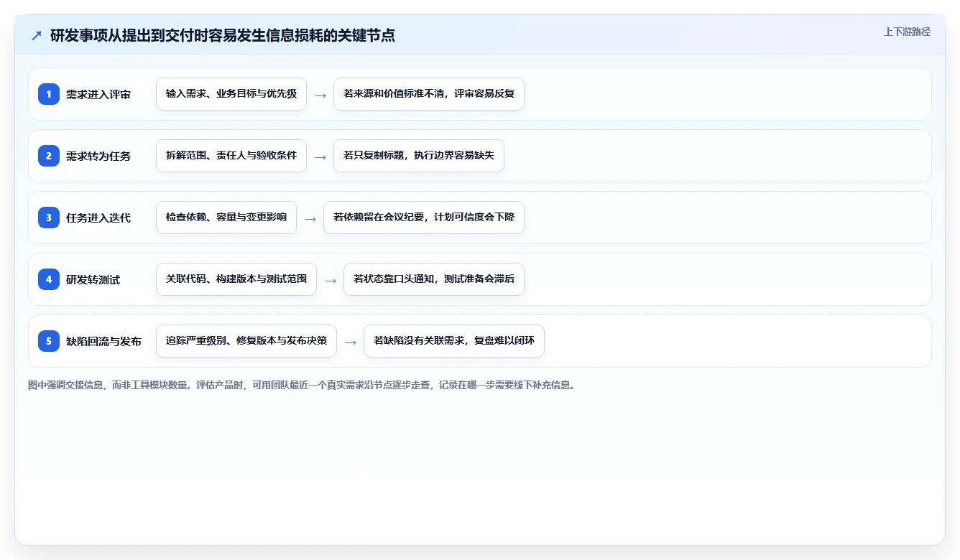Select step number badge 5

[49, 341]
